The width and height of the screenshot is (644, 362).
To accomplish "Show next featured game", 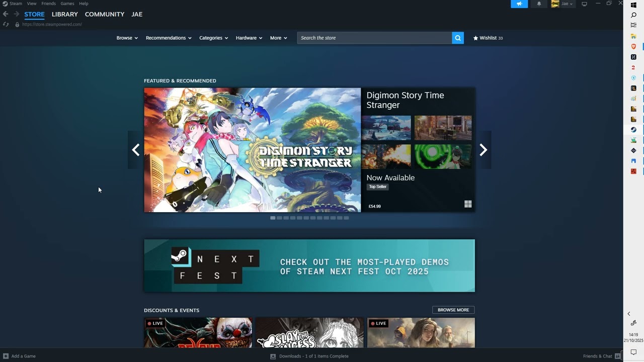I will 483,150.
